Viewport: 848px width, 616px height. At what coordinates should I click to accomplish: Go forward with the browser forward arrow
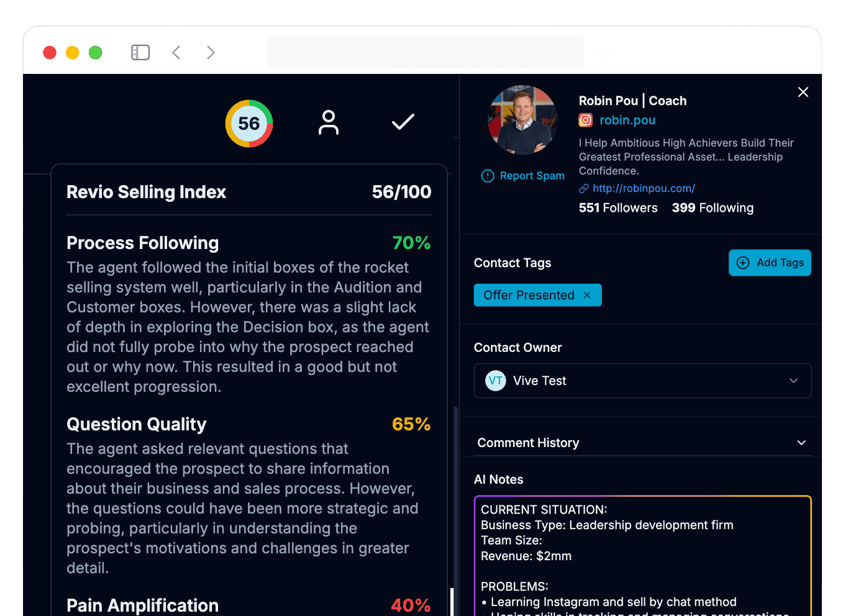click(211, 53)
